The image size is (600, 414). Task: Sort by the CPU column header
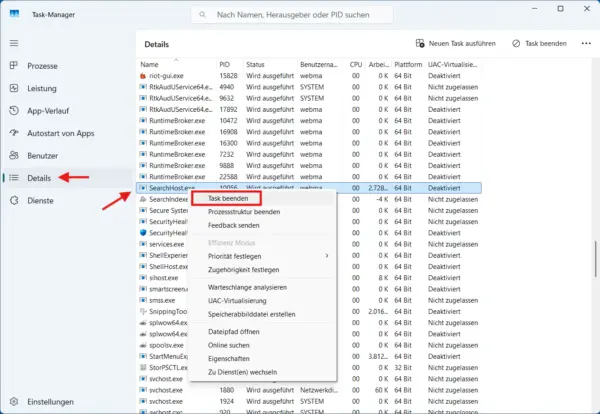[x=355, y=64]
